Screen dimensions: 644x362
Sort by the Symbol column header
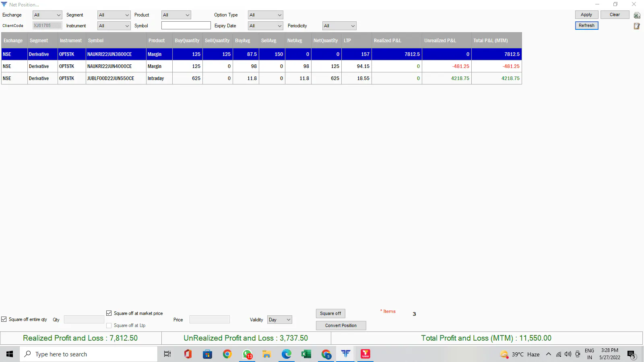(x=116, y=41)
